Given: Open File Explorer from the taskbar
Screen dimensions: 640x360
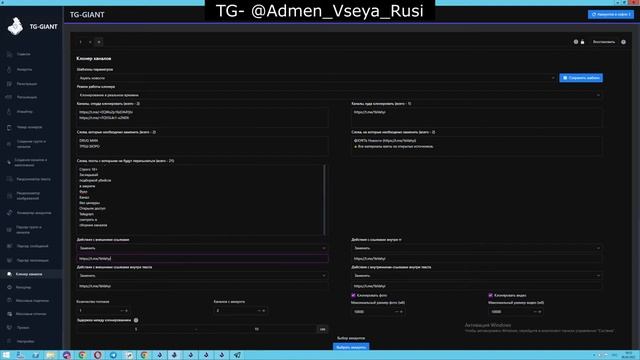Looking at the screenshot, I should pyautogui.click(x=51, y=355).
